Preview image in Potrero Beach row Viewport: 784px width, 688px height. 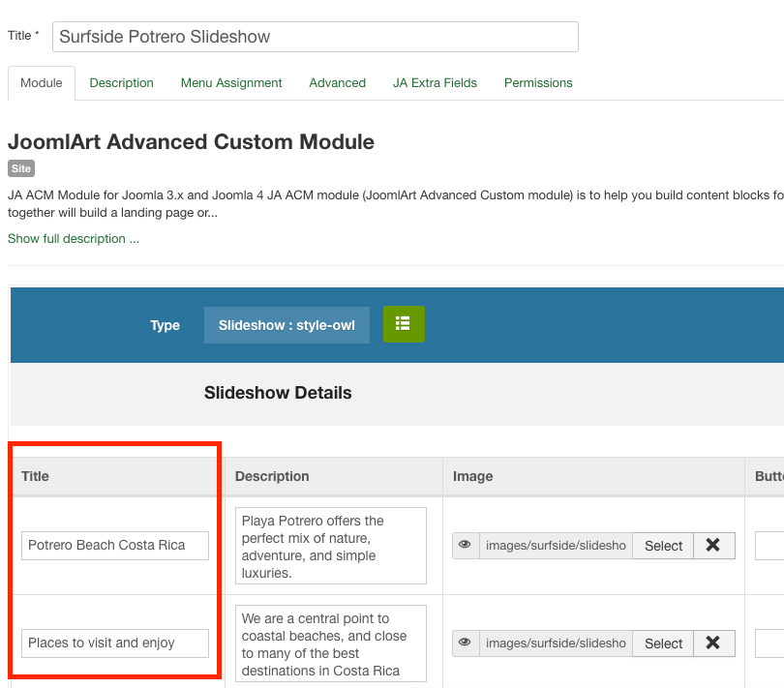466,546
